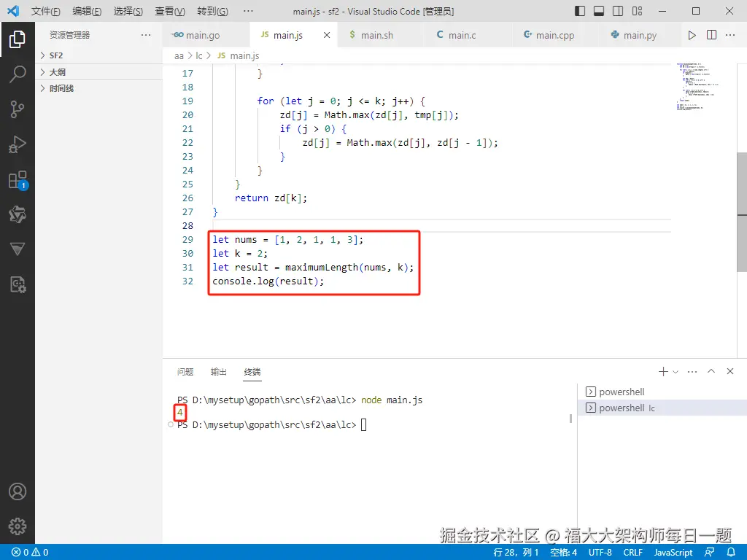Open the Accounts icon in activity bar

(18, 491)
